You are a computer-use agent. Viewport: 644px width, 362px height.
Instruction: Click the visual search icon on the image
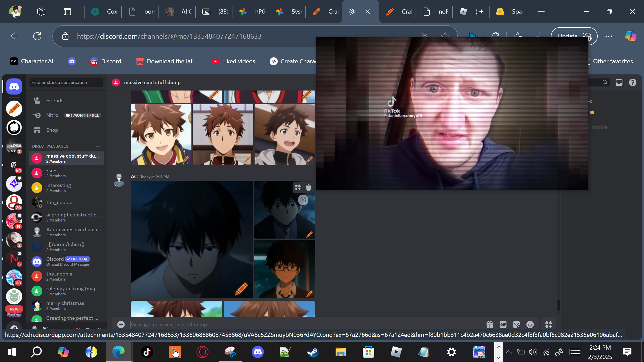click(303, 200)
